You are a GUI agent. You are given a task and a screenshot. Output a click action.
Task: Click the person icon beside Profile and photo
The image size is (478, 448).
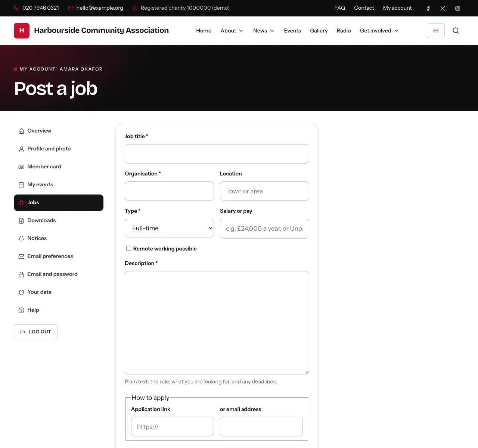pyautogui.click(x=21, y=149)
